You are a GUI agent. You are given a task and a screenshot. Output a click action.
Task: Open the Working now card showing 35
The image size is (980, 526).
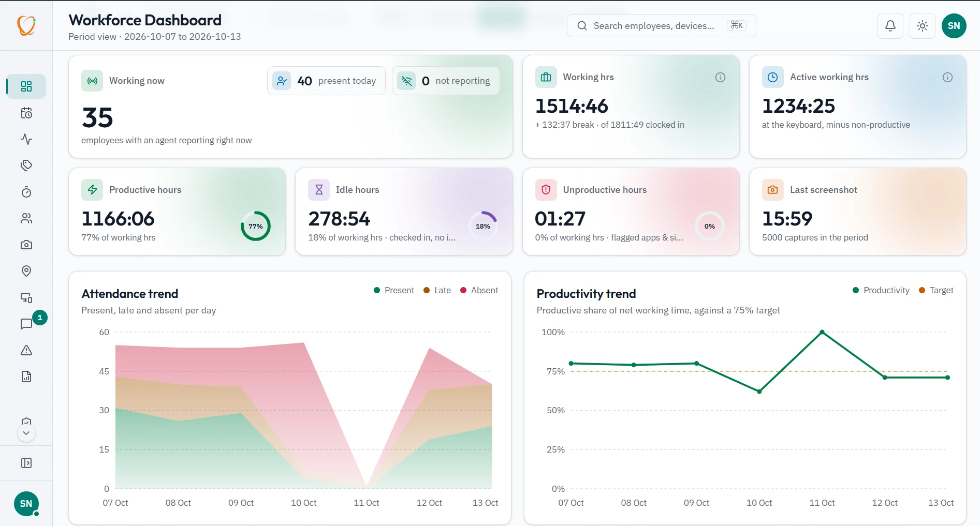tap(290, 107)
